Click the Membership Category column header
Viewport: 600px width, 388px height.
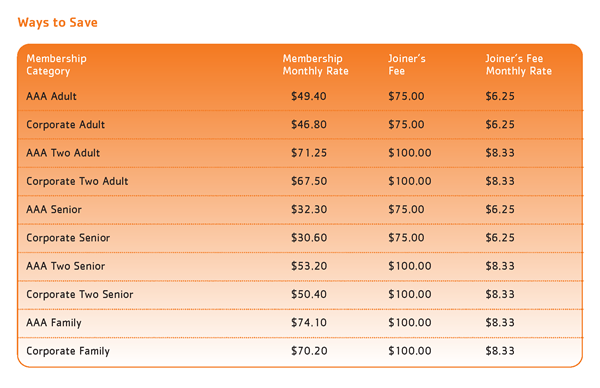pos(56,65)
